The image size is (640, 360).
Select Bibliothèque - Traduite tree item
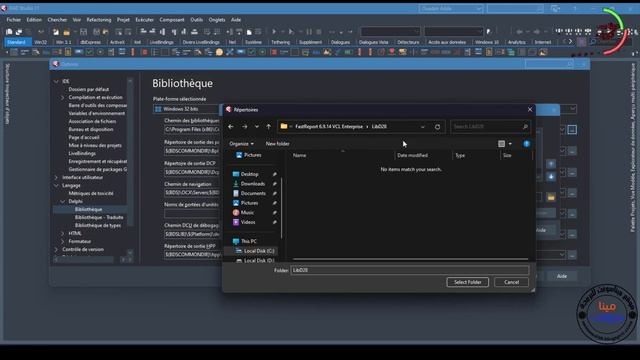(99, 218)
